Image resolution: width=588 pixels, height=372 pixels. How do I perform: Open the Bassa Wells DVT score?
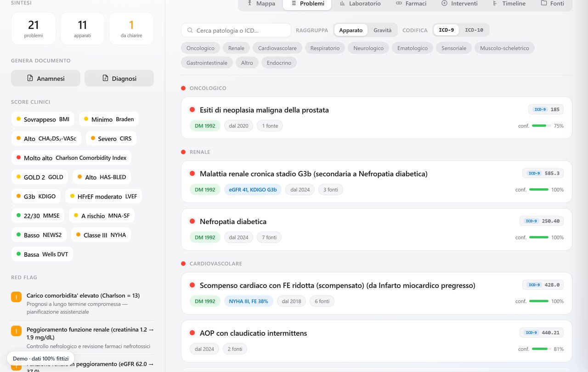(42, 254)
